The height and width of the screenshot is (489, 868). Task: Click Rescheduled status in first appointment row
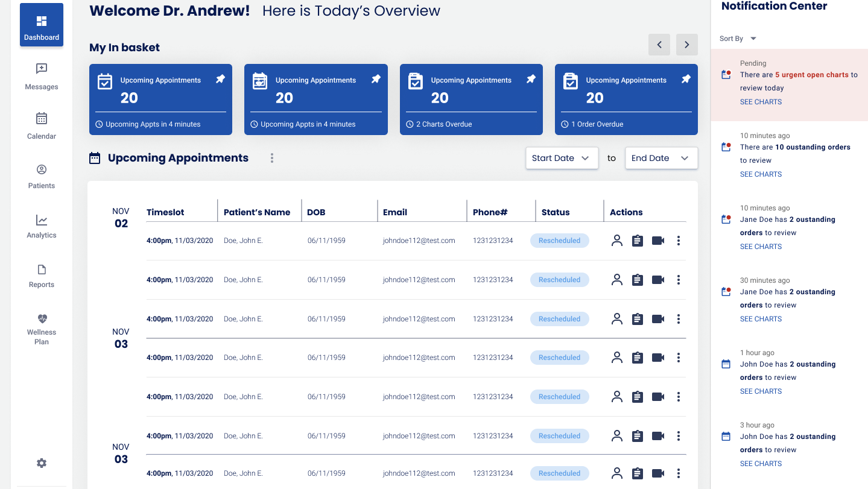560,241
